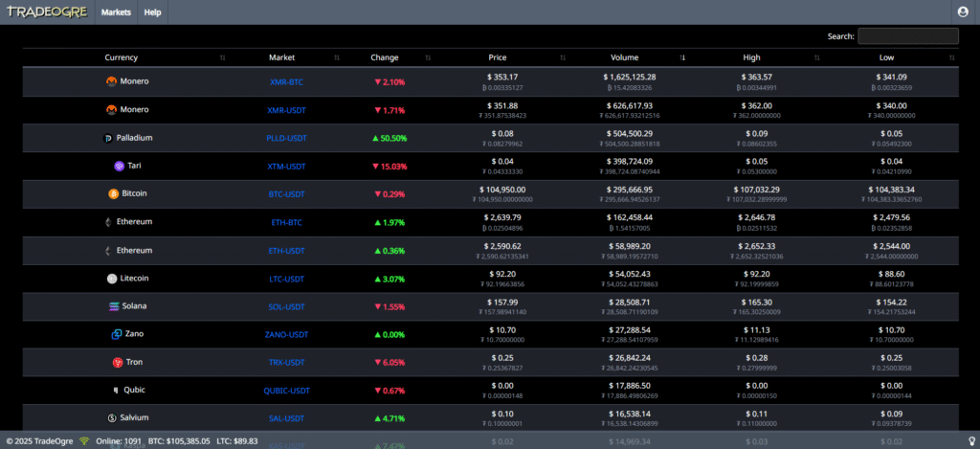
Task: Open the Help menu
Action: pos(152,11)
